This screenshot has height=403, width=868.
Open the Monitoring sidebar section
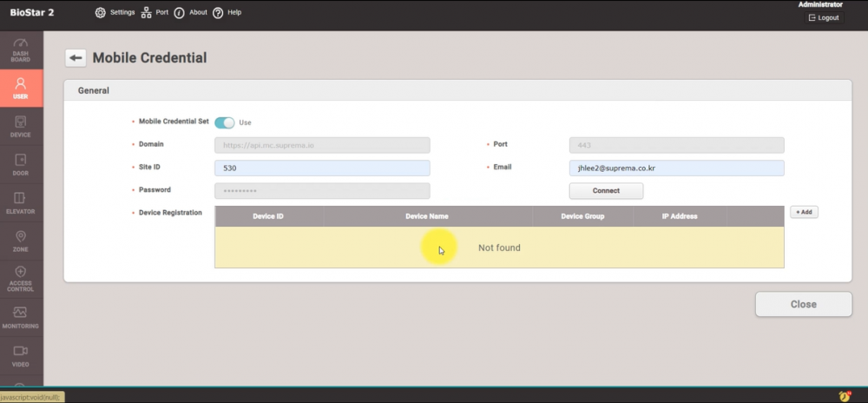pos(21,317)
